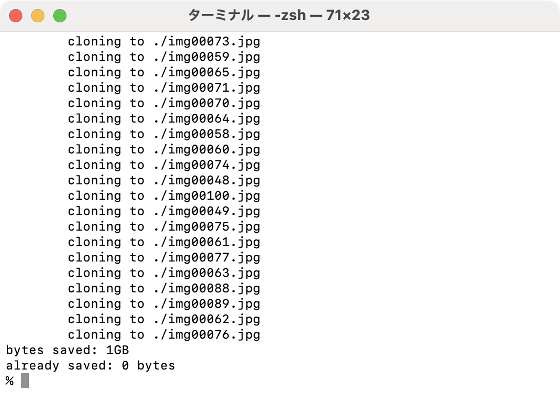Click the output line ./img00070.jpg

click(164, 104)
